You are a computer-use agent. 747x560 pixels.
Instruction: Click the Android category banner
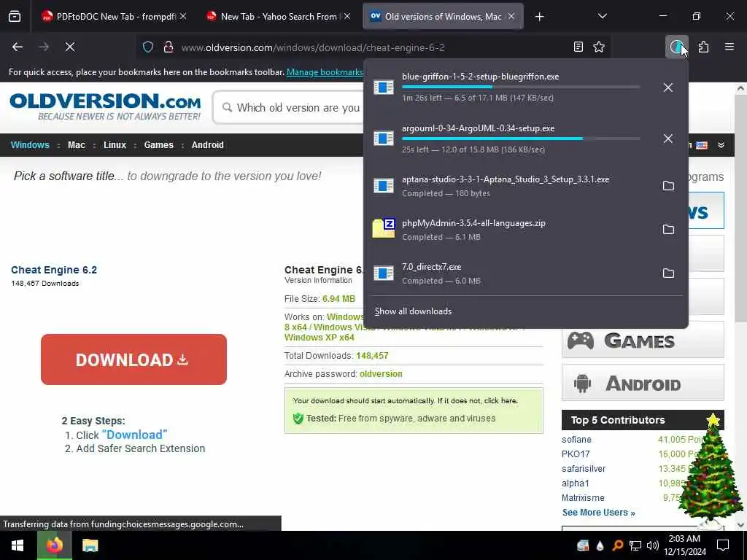[643, 383]
